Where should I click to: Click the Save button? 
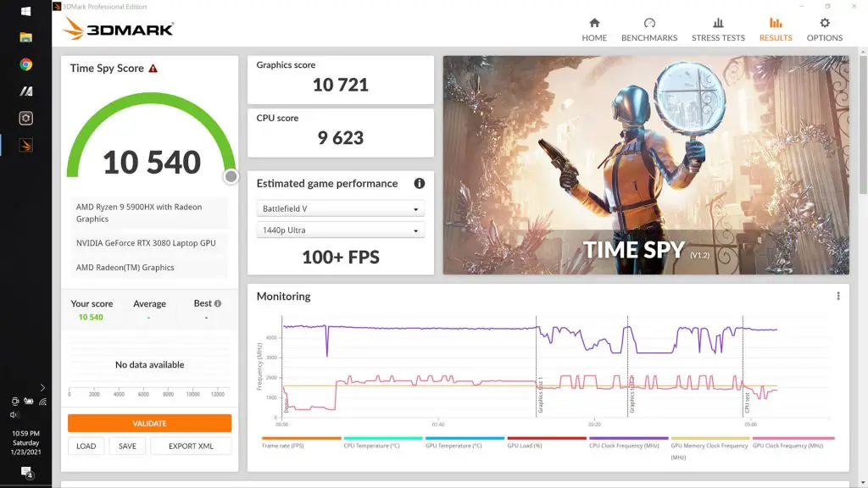[x=127, y=446]
